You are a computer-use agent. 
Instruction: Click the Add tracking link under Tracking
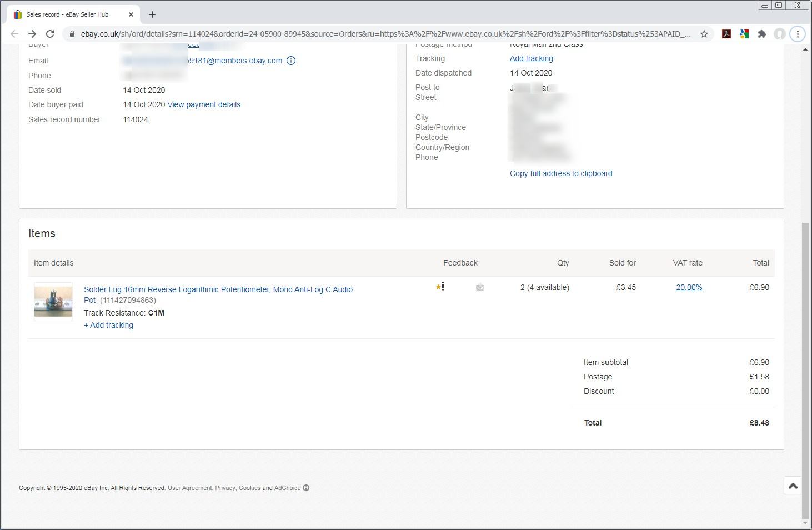(530, 58)
